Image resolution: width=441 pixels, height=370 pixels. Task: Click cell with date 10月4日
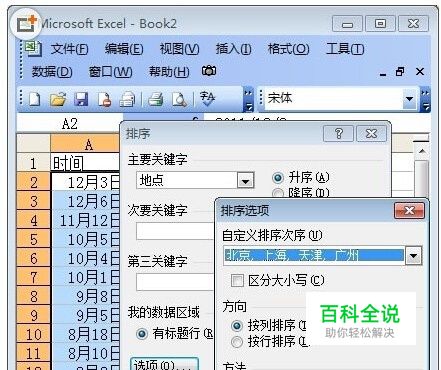[x=85, y=258]
